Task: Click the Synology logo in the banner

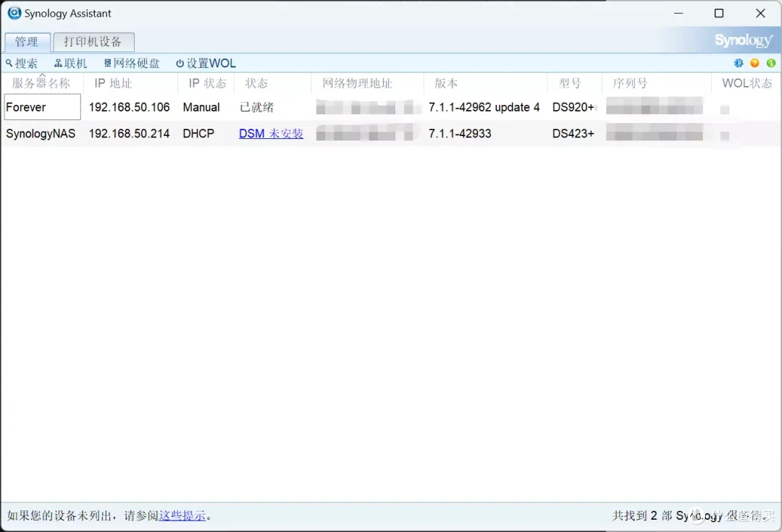Action: [x=744, y=41]
